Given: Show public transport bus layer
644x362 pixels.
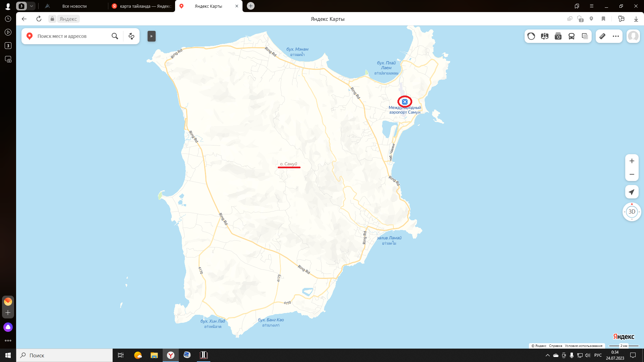Looking at the screenshot, I should point(572,36).
